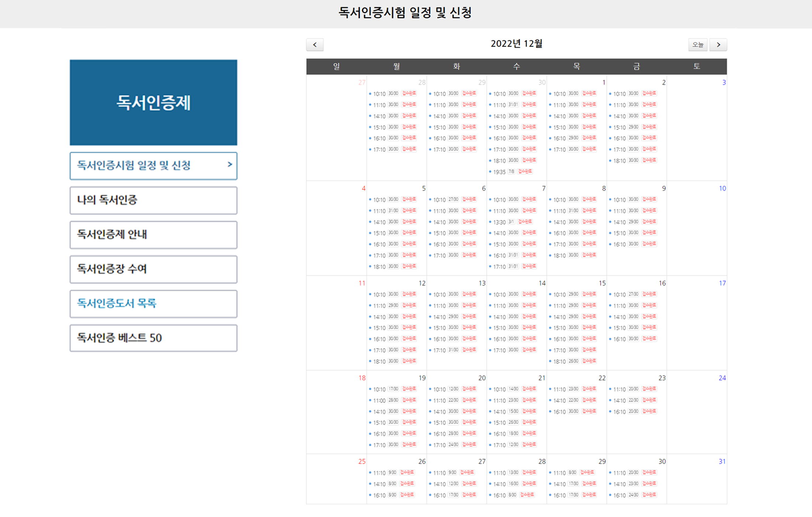Click the date number 31 on Saturday

point(722,462)
